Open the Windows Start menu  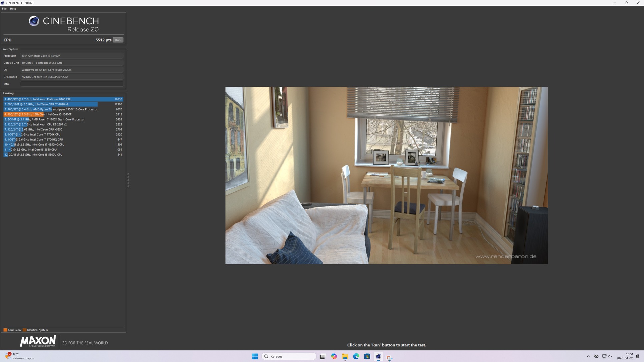click(255, 356)
